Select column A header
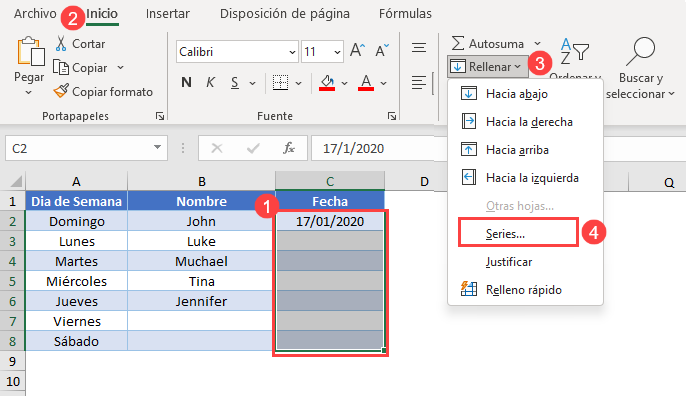The image size is (686, 396). tap(76, 181)
